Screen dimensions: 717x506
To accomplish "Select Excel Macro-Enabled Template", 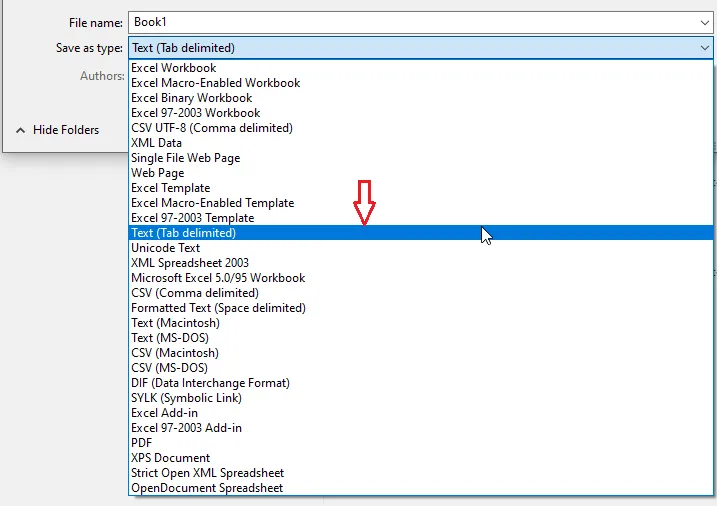I will pyautogui.click(x=421, y=202).
